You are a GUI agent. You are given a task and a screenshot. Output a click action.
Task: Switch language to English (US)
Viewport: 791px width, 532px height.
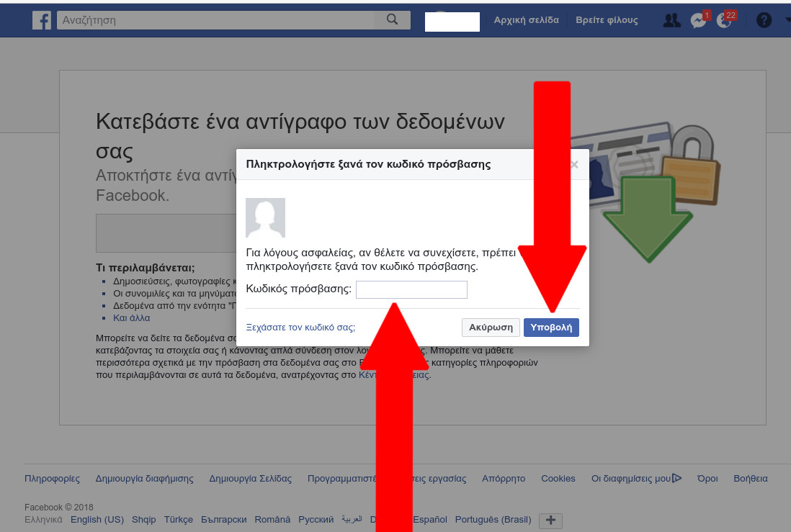97,519
